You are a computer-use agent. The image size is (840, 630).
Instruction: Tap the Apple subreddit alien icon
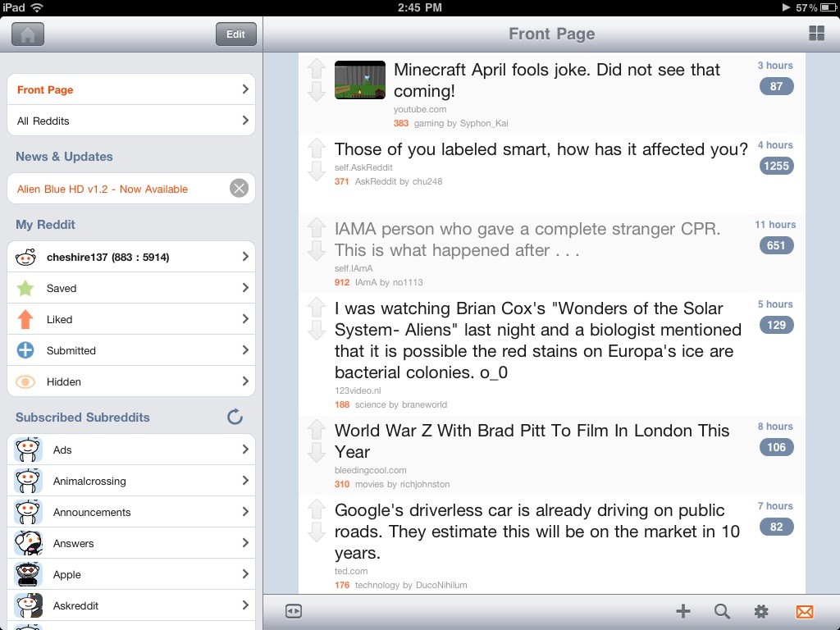click(28, 574)
